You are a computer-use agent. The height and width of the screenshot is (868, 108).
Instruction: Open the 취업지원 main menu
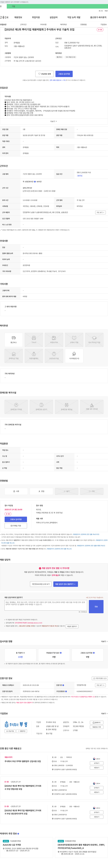36,17
